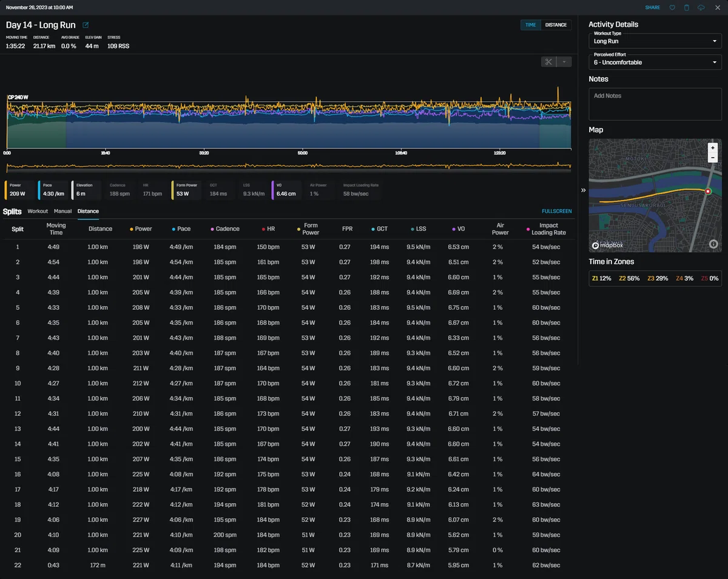Switch to the Workout splits tab
The width and height of the screenshot is (728, 579).
38,211
